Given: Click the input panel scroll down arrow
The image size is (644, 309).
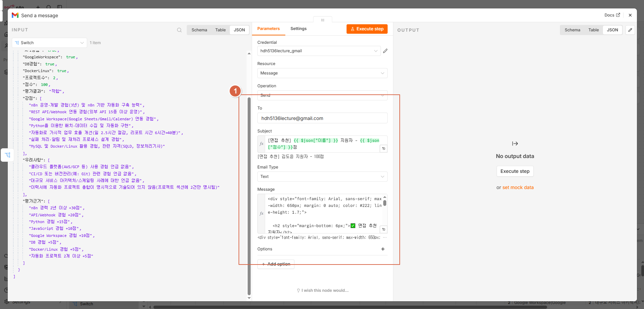Looking at the screenshot, I should (x=249, y=298).
